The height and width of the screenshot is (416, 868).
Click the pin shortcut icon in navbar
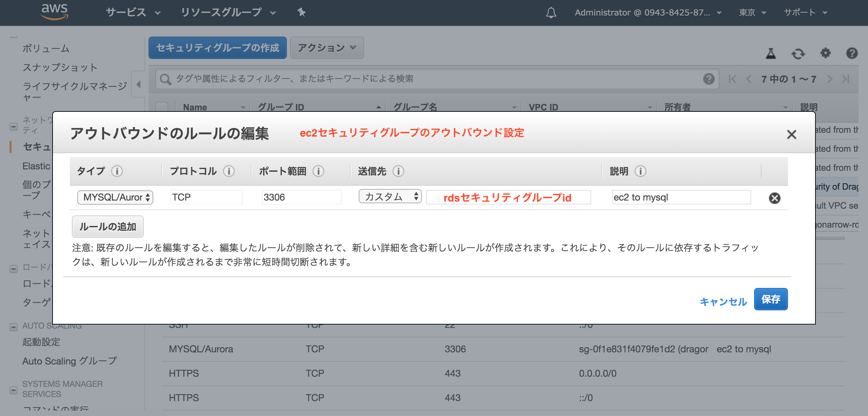coord(301,13)
